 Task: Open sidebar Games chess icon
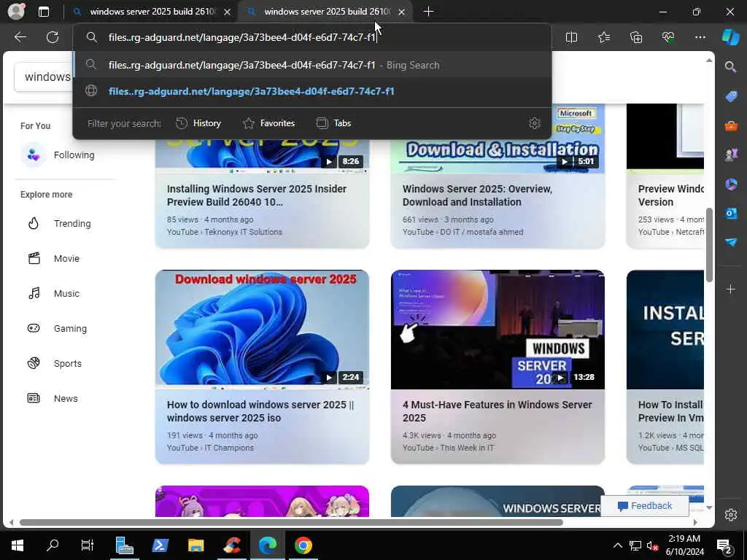click(731, 155)
